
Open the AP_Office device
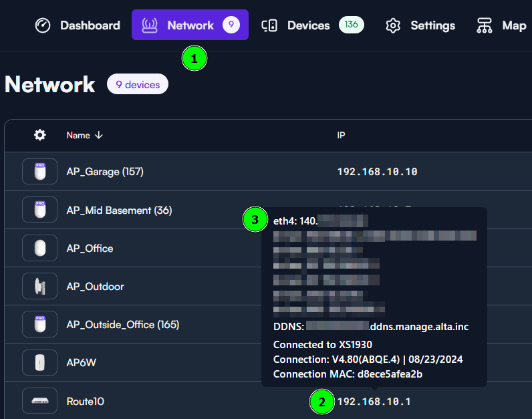pyautogui.click(x=90, y=249)
